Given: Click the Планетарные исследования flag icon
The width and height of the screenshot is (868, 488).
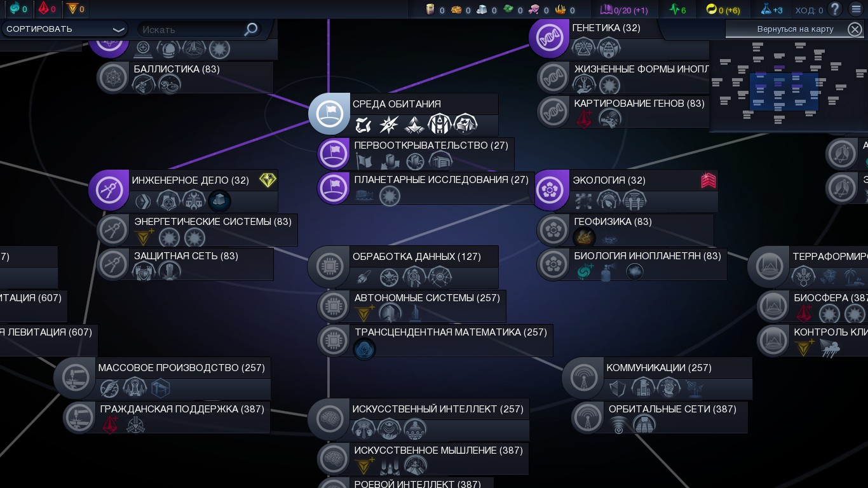Looking at the screenshot, I should point(333,188).
